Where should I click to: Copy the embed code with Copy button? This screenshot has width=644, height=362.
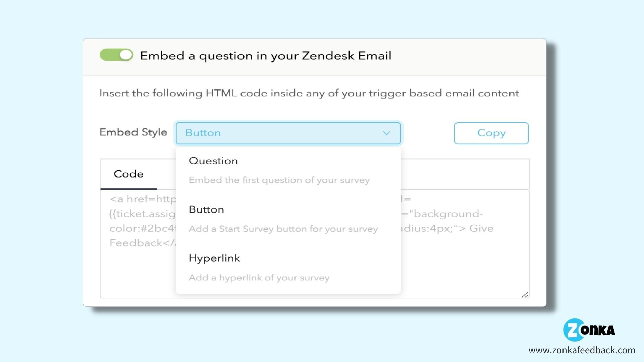pyautogui.click(x=491, y=133)
